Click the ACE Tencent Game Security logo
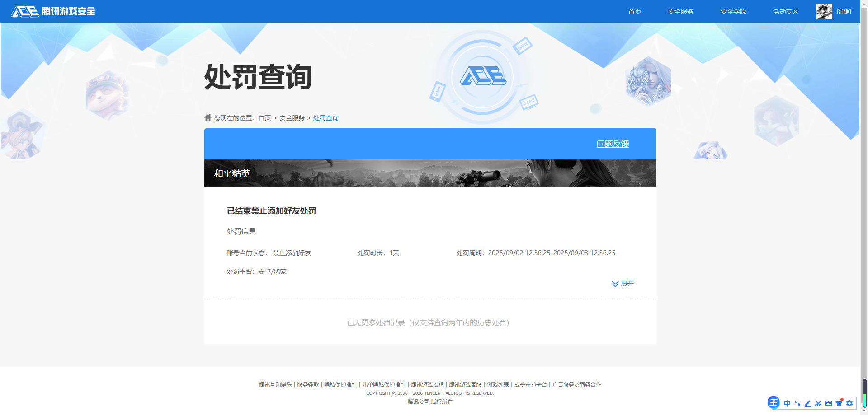 pyautogui.click(x=53, y=11)
